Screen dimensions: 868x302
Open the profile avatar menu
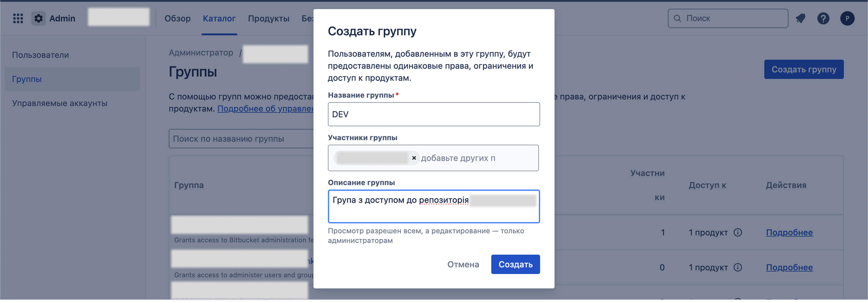[847, 18]
